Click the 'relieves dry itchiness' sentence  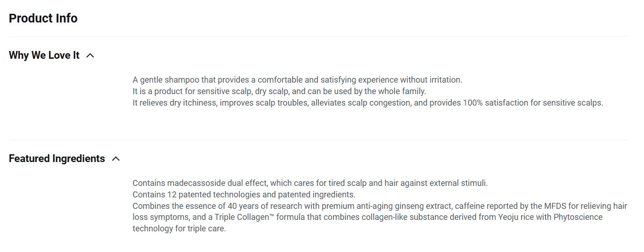(367, 103)
